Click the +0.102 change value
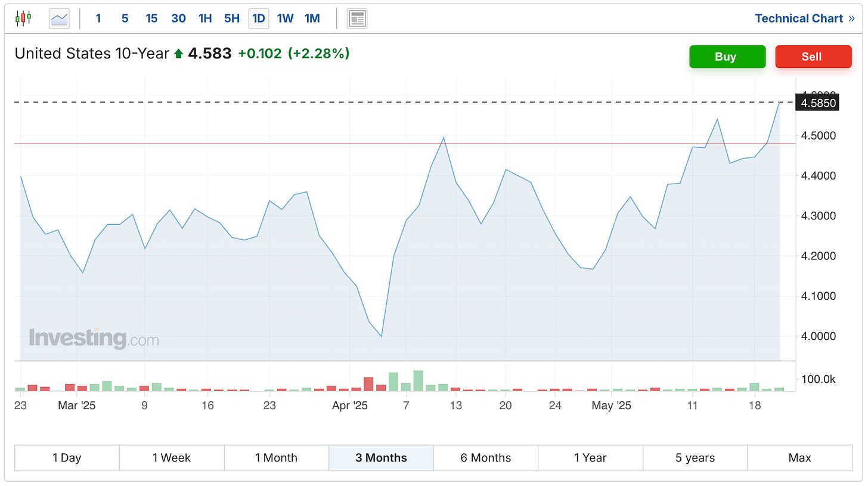 click(260, 54)
